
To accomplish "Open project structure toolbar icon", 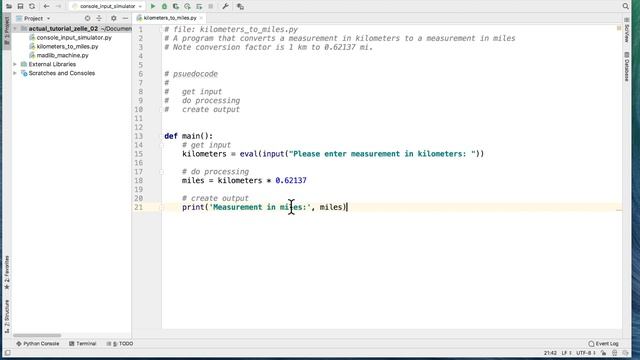I will tap(240, 6).
